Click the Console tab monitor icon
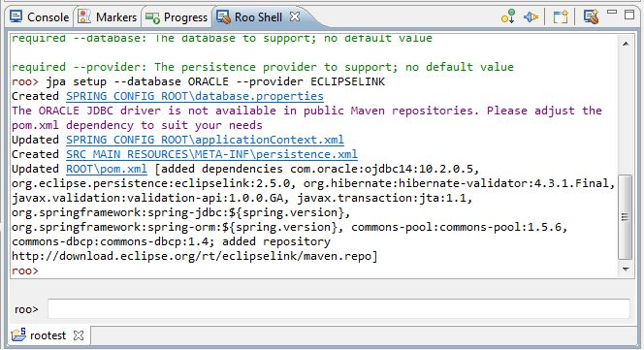644x350 pixels. [x=16, y=16]
